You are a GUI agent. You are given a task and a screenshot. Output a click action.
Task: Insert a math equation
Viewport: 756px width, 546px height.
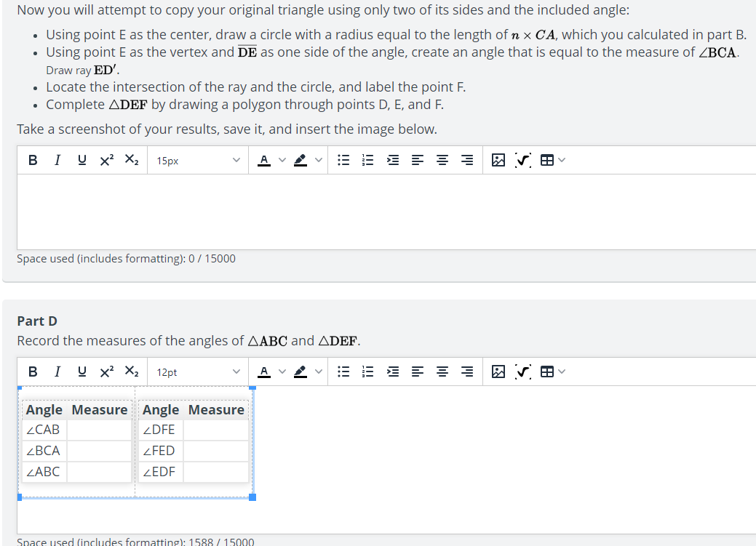pyautogui.click(x=523, y=160)
